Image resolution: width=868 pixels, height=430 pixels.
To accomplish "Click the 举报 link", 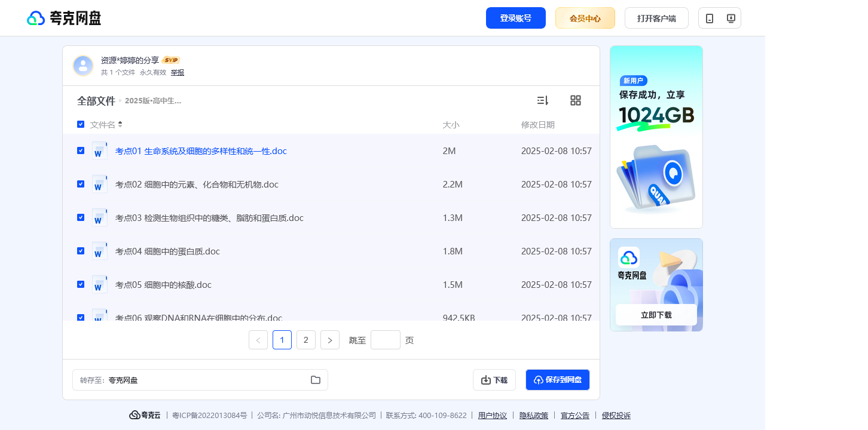I will [x=178, y=72].
